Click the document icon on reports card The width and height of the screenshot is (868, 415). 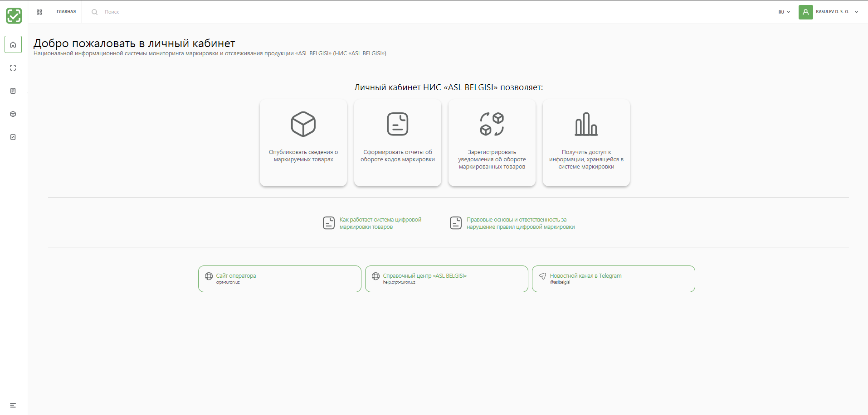point(398,124)
